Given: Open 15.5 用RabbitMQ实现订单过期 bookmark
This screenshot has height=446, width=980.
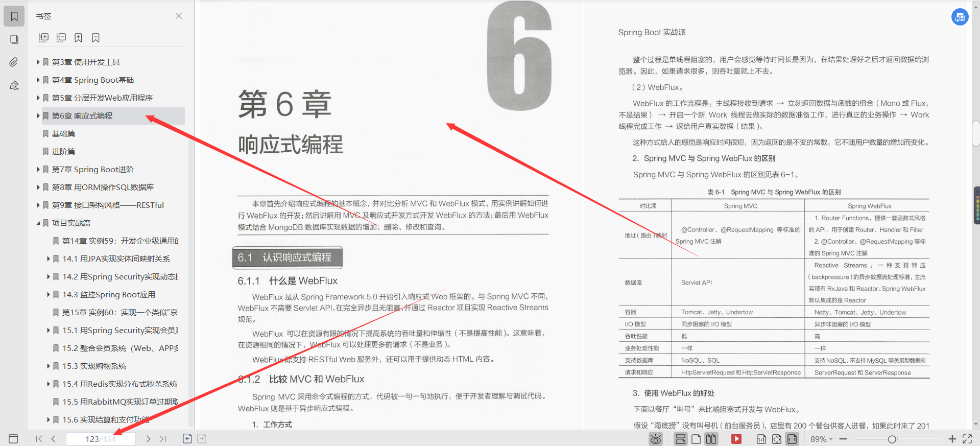Looking at the screenshot, I should point(121,402).
